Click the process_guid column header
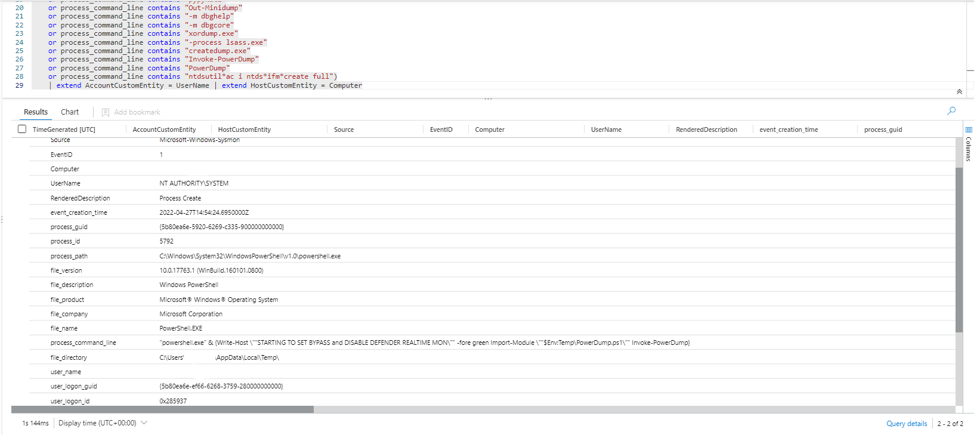This screenshot has width=980, height=435. 883,129
